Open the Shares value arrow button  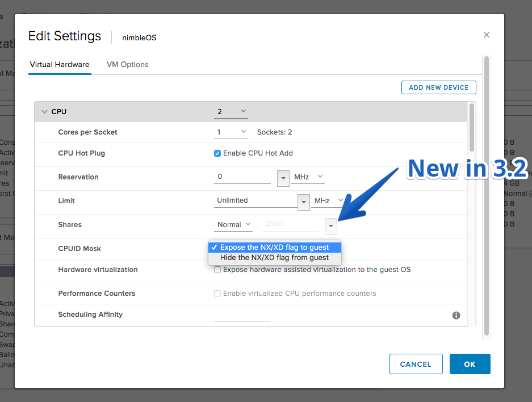[x=331, y=226]
